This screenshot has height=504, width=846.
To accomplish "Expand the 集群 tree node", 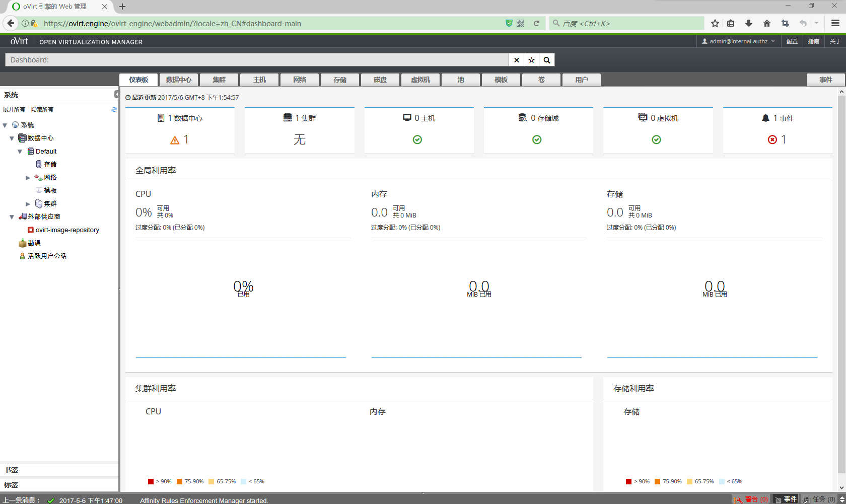I will 28,204.
